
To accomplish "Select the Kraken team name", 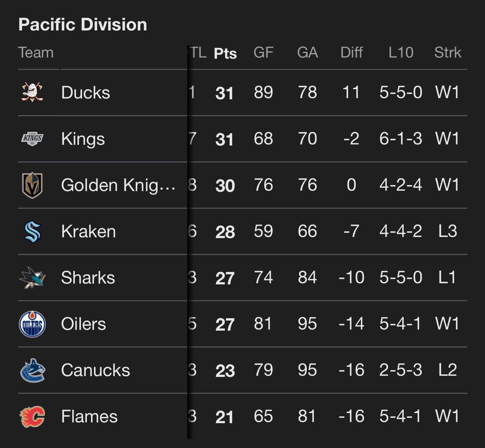I will coord(88,231).
